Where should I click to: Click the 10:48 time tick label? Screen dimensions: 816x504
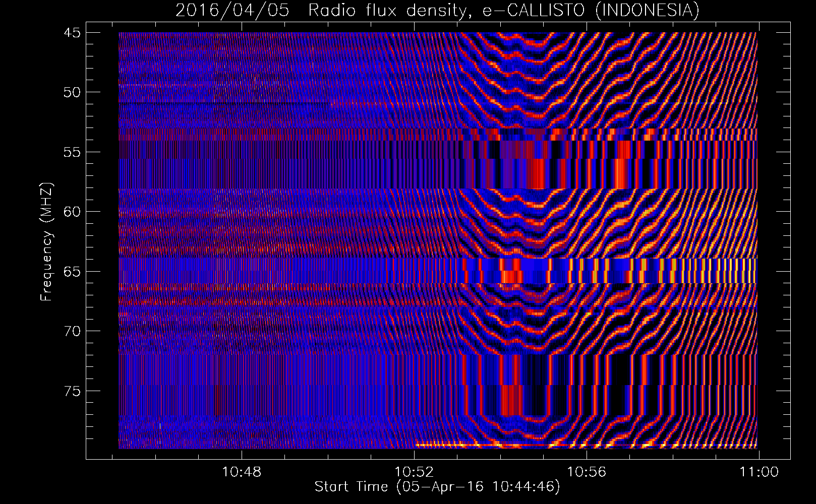pos(242,472)
